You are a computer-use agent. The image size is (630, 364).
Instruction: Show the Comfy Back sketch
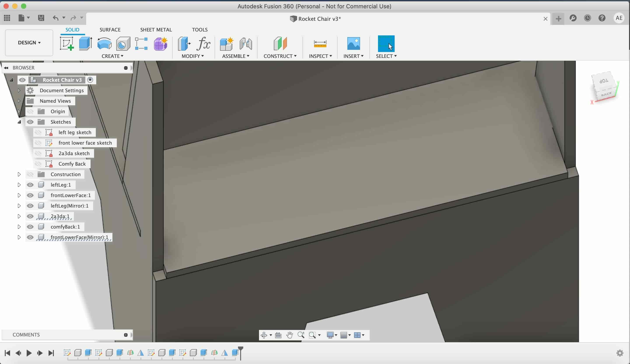38,164
